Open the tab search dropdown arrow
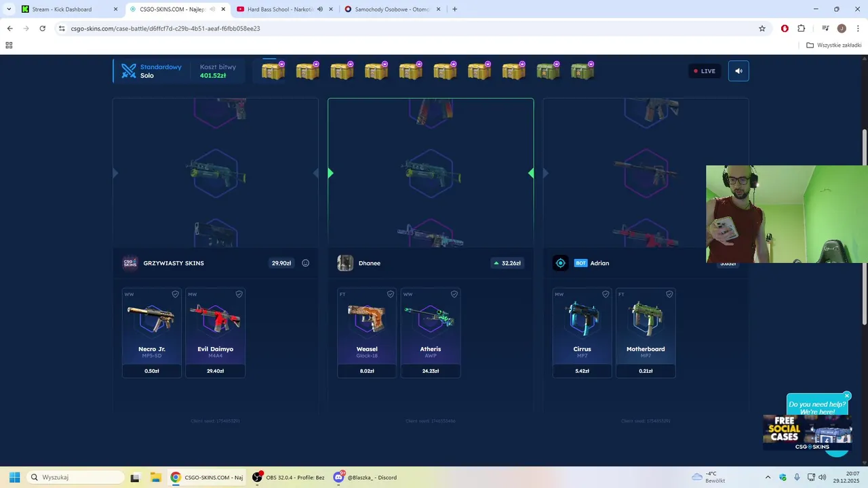Screen dimensions: 868x488 click(9, 9)
